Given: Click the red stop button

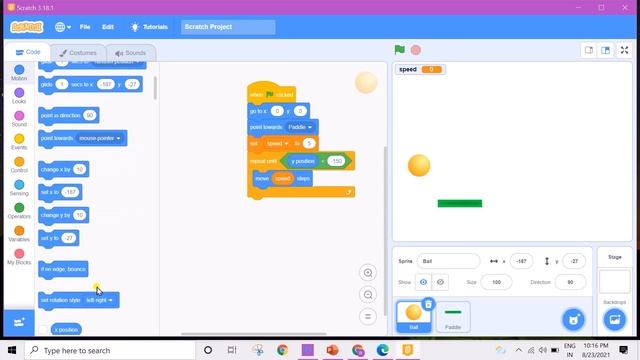Looking at the screenshot, I should [416, 50].
